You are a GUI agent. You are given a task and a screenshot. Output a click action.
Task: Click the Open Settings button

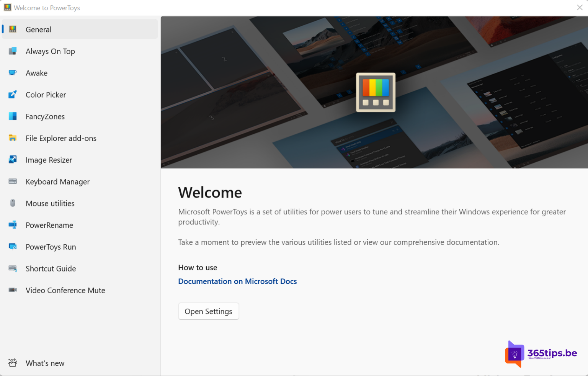(x=208, y=311)
